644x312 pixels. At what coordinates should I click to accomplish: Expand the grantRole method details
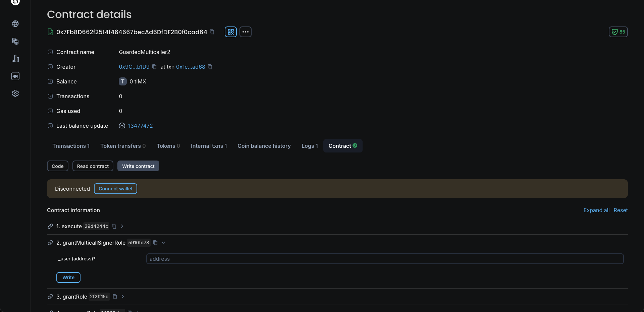click(122, 297)
